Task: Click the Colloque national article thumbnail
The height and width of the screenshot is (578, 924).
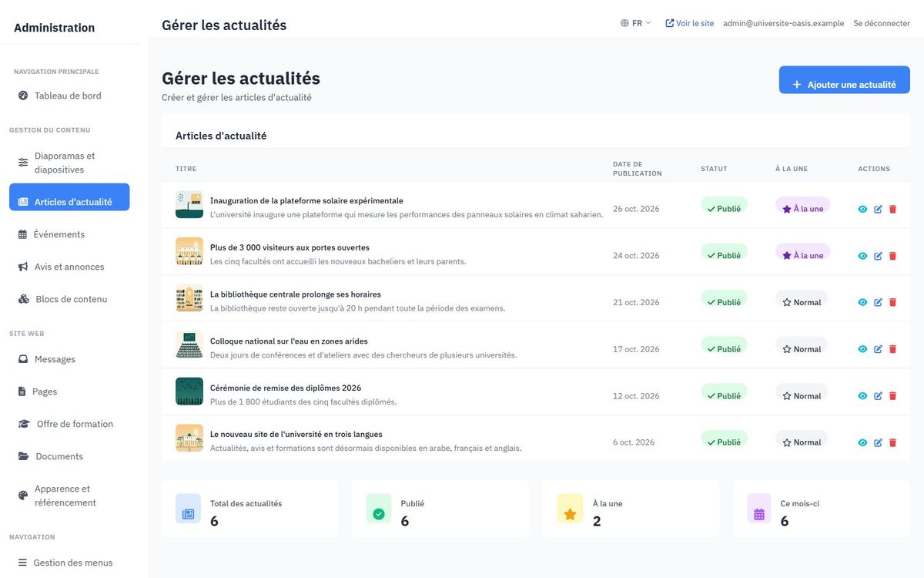Action: 189,345
